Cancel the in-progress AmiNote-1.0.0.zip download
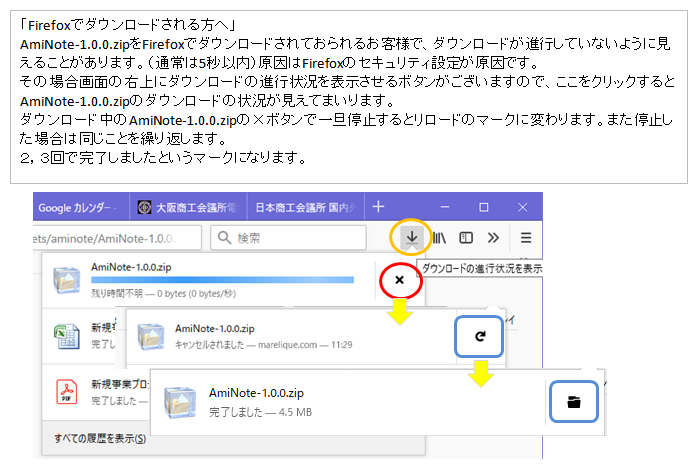The width and height of the screenshot is (699, 468). pos(399,280)
